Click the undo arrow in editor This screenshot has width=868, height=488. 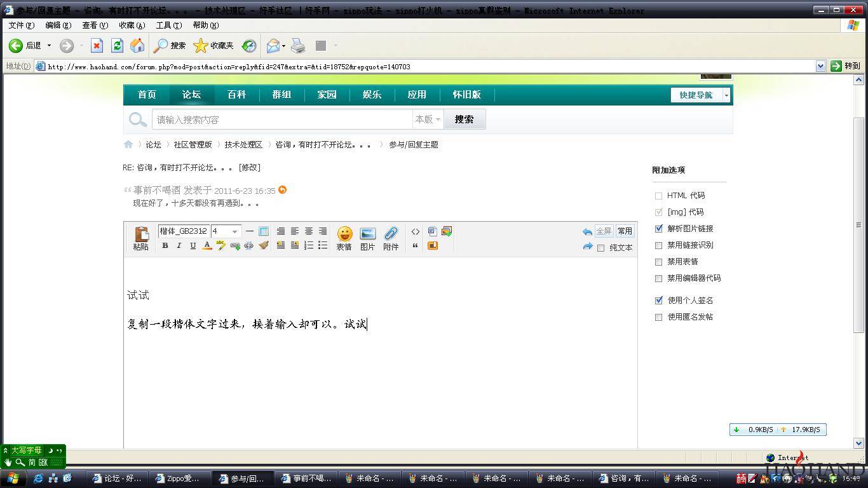pyautogui.click(x=587, y=232)
